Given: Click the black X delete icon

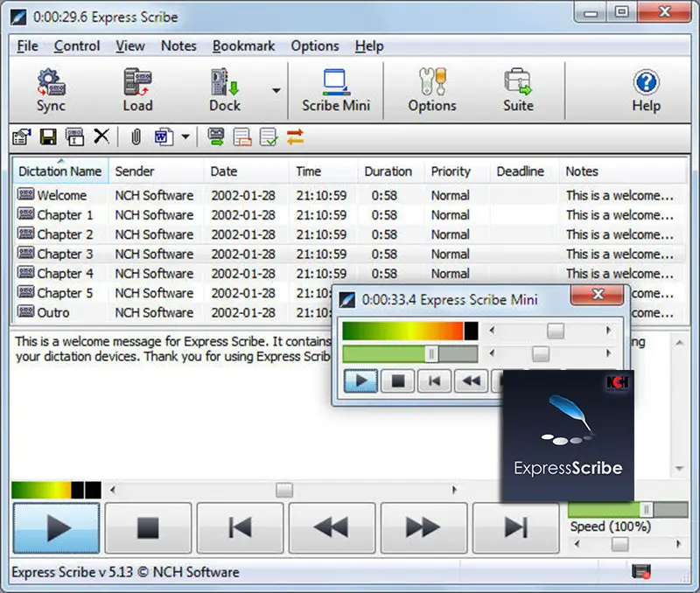Looking at the screenshot, I should (101, 136).
